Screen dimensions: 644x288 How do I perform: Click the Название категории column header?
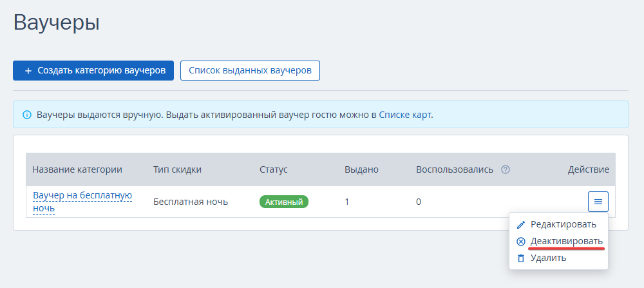click(x=77, y=169)
